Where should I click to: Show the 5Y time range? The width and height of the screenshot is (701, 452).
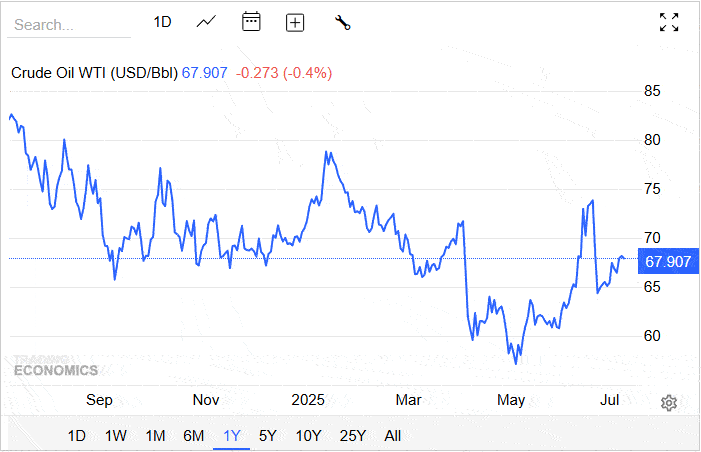click(x=267, y=435)
